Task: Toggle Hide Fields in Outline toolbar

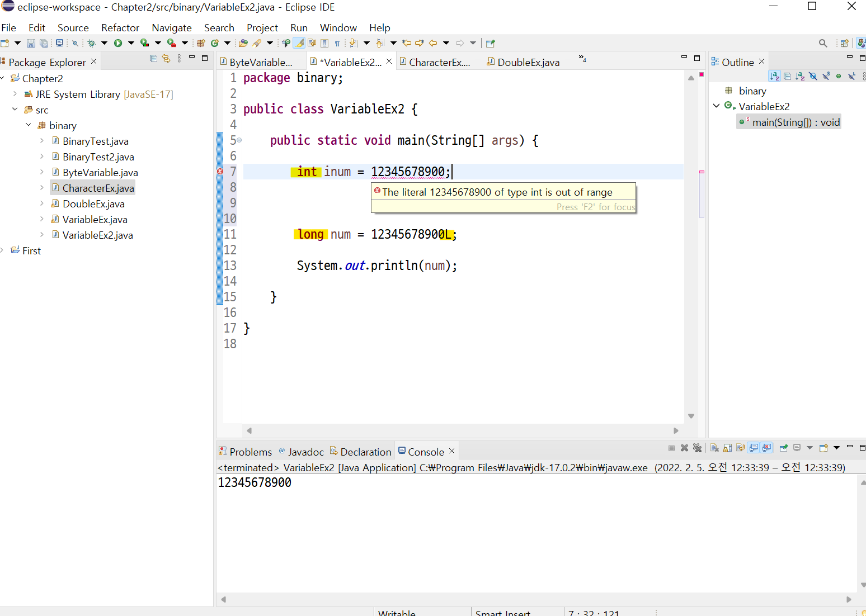Action: 813,76
